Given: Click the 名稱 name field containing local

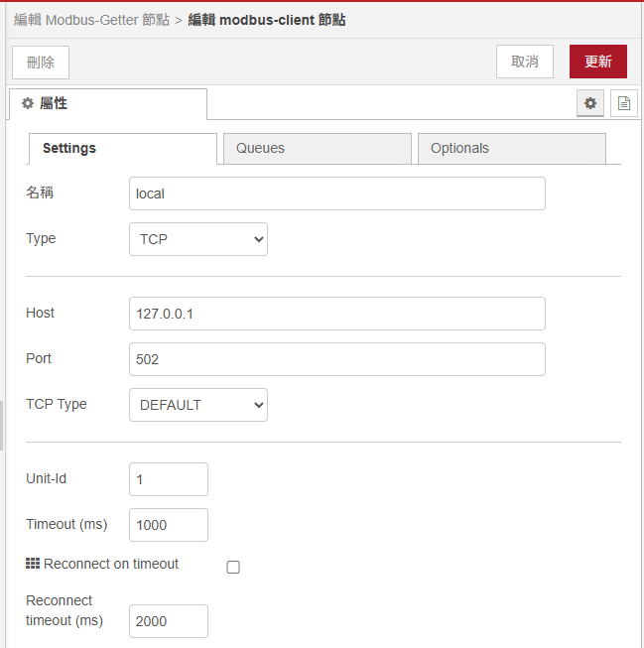Looking at the screenshot, I should coord(337,194).
